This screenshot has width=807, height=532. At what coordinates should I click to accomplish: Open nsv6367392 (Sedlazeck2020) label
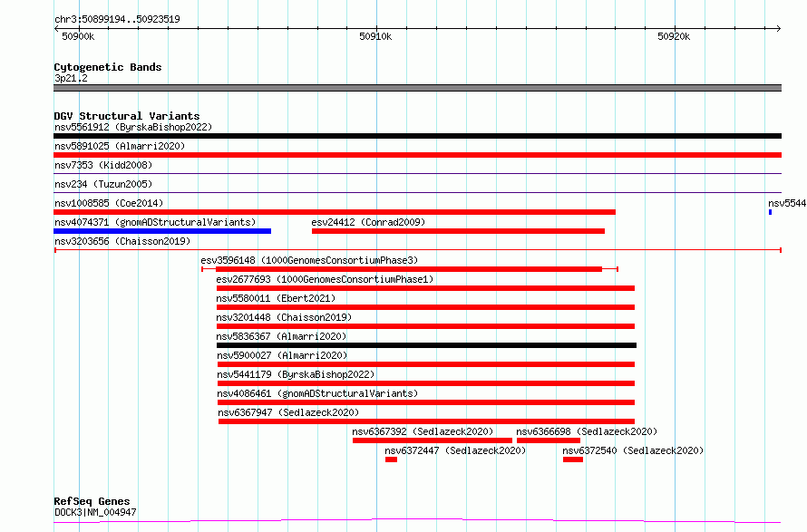[423, 431]
